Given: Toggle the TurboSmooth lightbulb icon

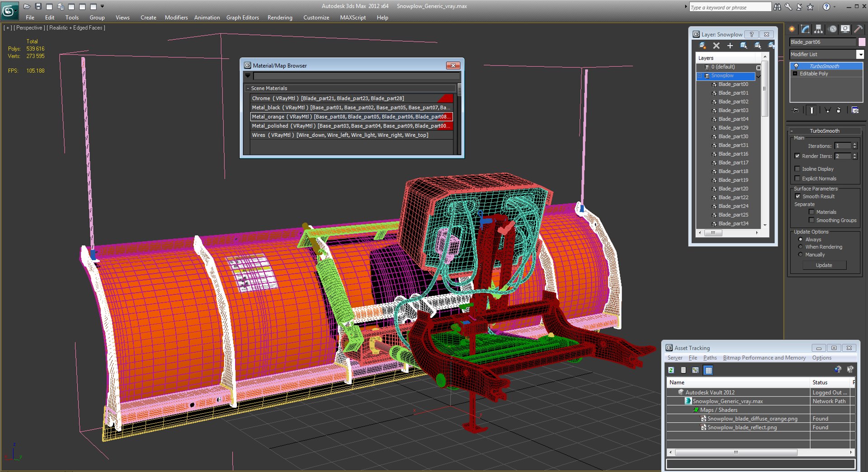Looking at the screenshot, I should click(796, 66).
